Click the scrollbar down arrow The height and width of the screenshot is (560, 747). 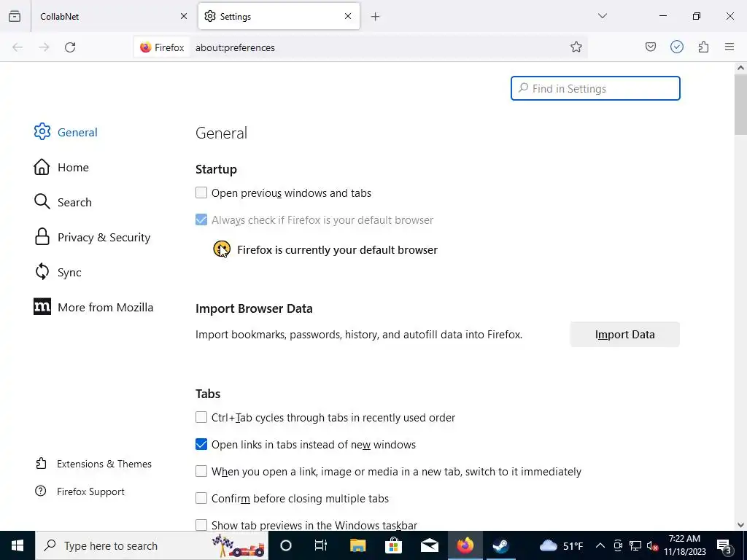coord(740,525)
